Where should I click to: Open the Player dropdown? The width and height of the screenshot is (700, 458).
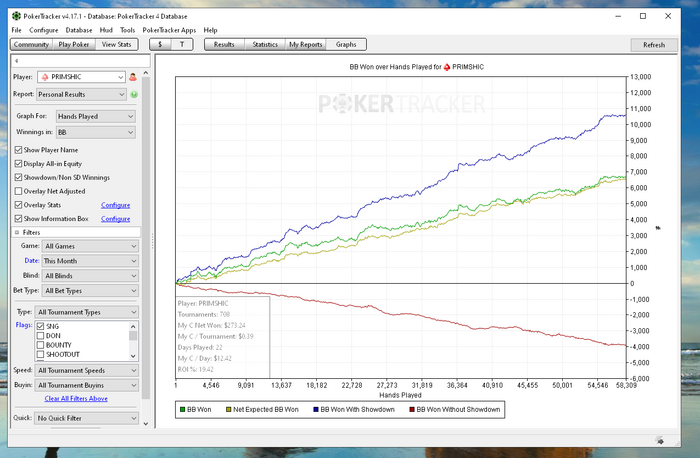(x=81, y=77)
